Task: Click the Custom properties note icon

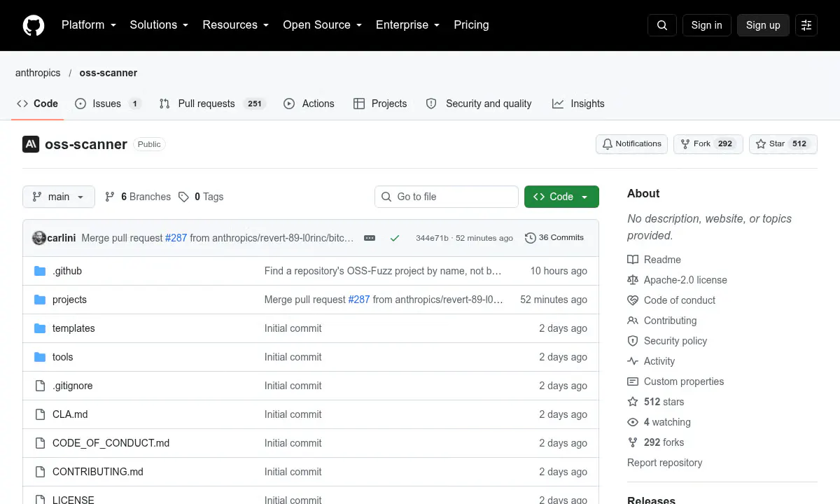Action: pos(633,381)
